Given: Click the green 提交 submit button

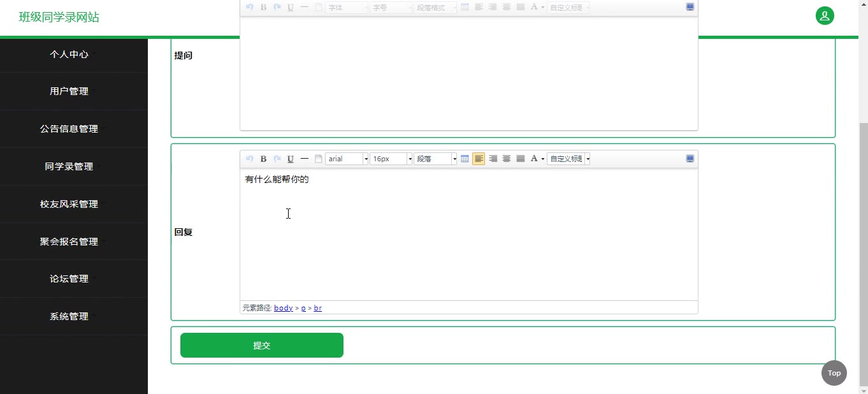Looking at the screenshot, I should pos(262,346).
